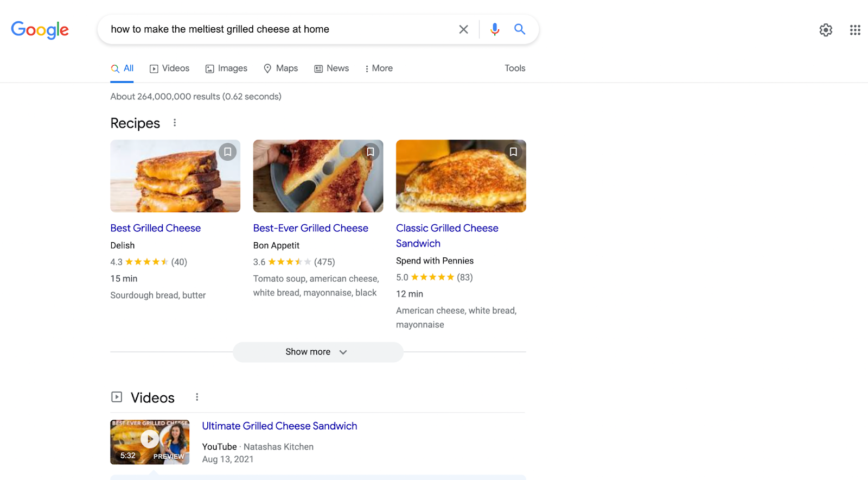
Task: Open options dots next to Videos heading
Action: click(197, 397)
